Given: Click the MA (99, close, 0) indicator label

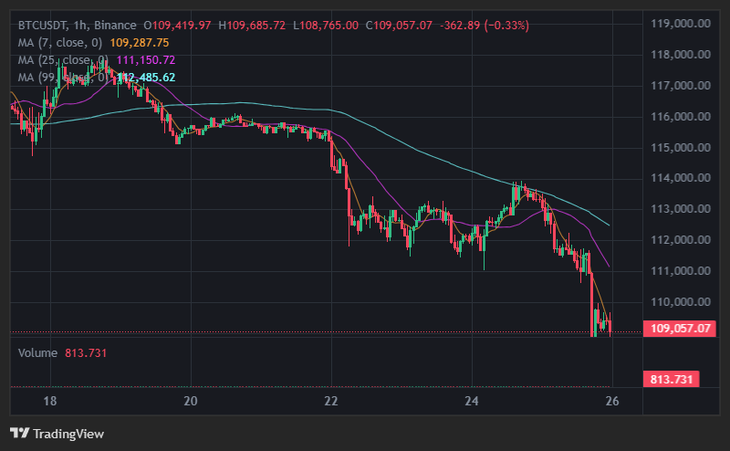Looking at the screenshot, I should [x=63, y=77].
